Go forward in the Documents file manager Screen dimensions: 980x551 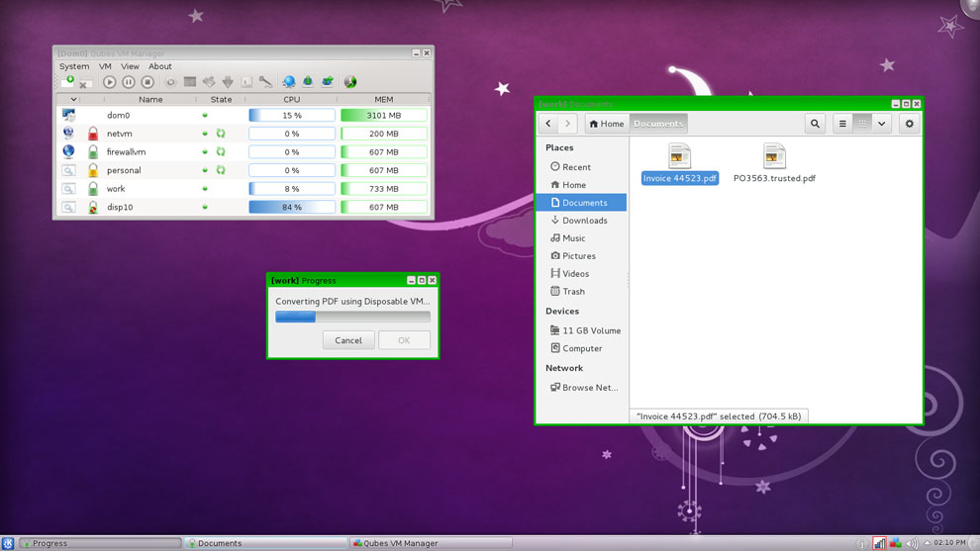pos(567,124)
